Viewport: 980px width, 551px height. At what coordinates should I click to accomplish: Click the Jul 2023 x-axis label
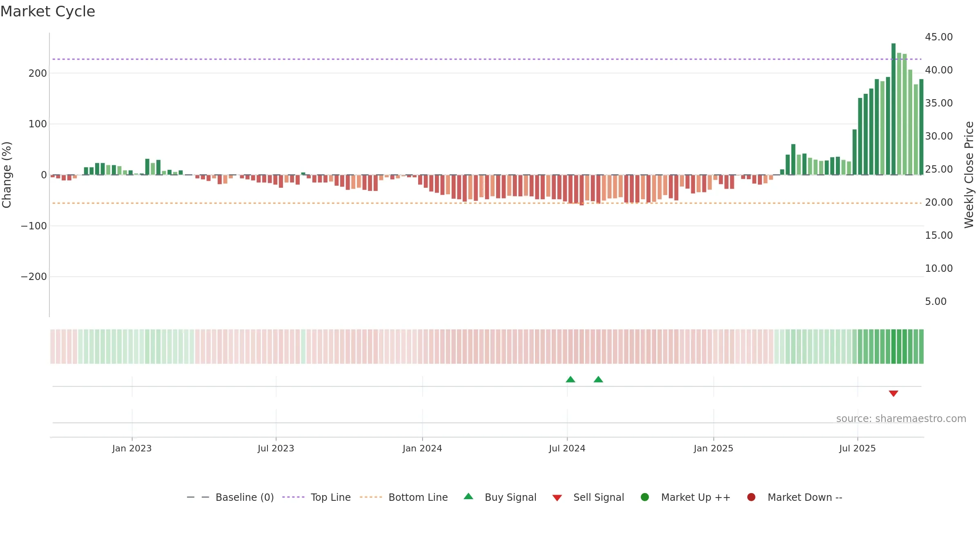pos(276,449)
